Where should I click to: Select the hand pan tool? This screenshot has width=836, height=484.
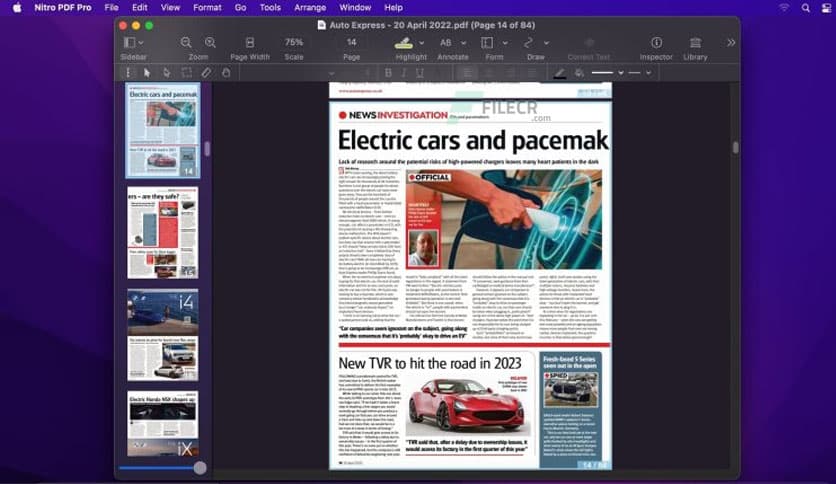226,73
